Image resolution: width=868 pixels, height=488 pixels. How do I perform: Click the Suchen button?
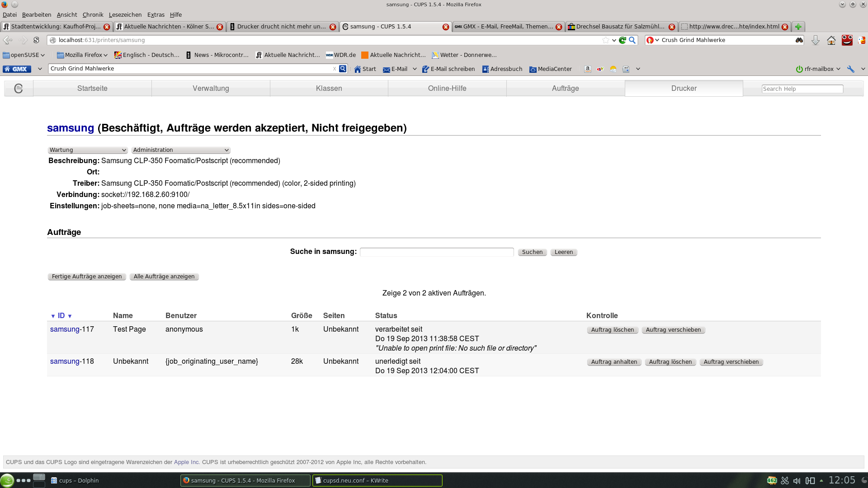click(x=532, y=252)
